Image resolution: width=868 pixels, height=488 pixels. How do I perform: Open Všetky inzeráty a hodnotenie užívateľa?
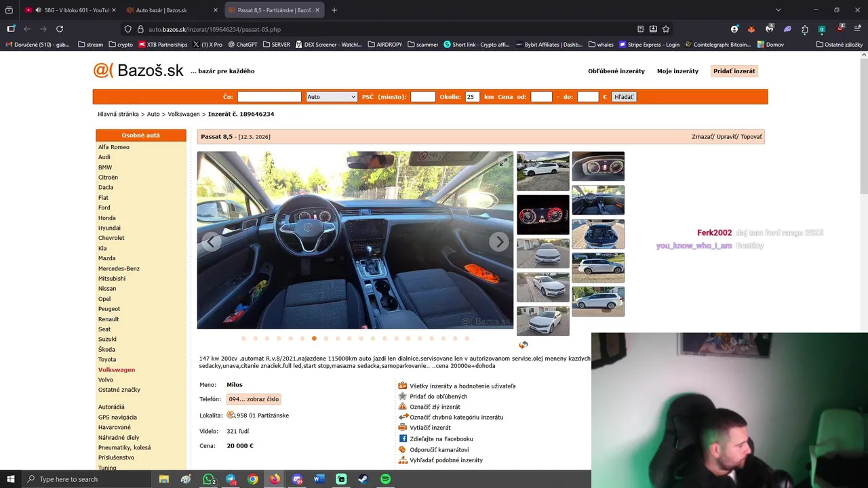tap(462, 386)
